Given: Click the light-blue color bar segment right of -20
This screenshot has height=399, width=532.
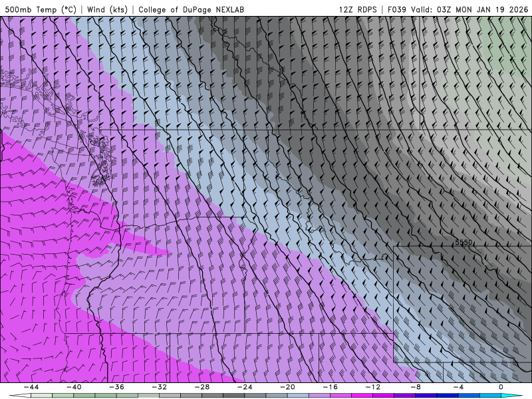Looking at the screenshot, I should pos(298,396).
